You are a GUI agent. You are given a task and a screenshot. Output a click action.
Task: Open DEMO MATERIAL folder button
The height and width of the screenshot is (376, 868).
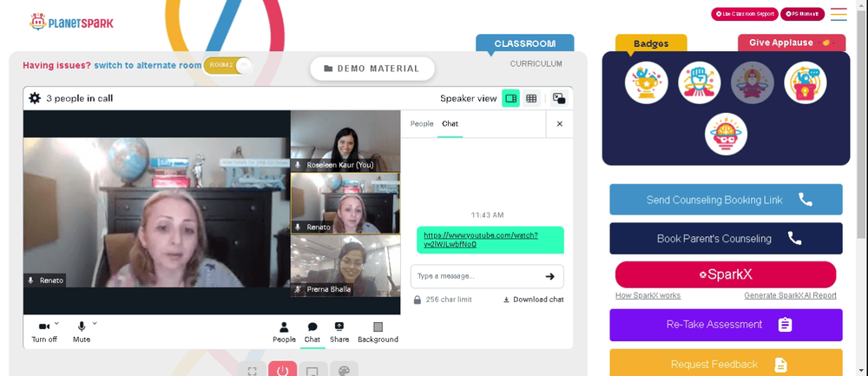pos(372,69)
